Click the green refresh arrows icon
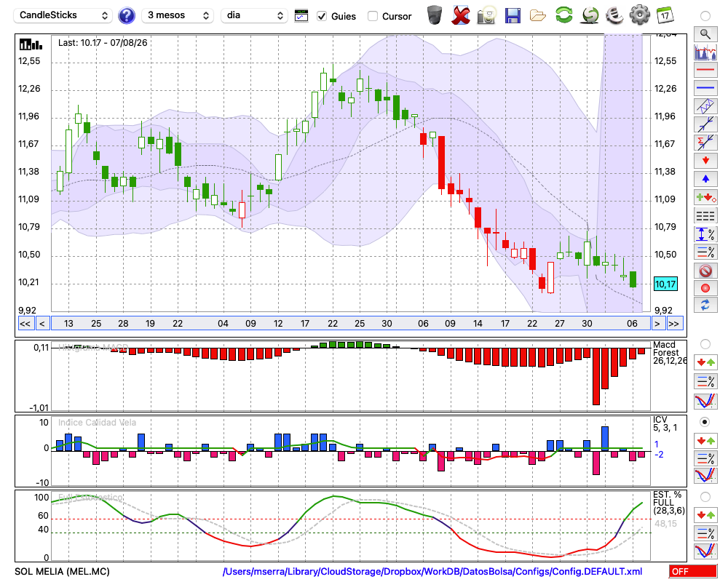The image size is (728, 582). click(x=563, y=15)
